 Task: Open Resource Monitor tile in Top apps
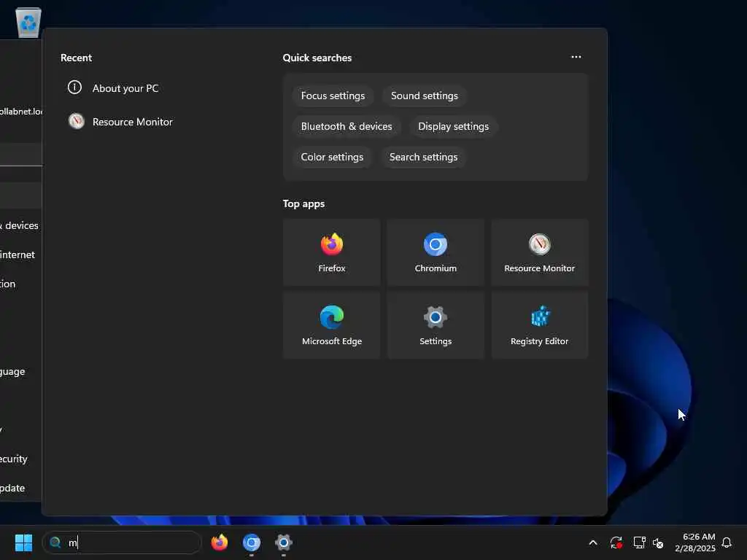(x=539, y=252)
